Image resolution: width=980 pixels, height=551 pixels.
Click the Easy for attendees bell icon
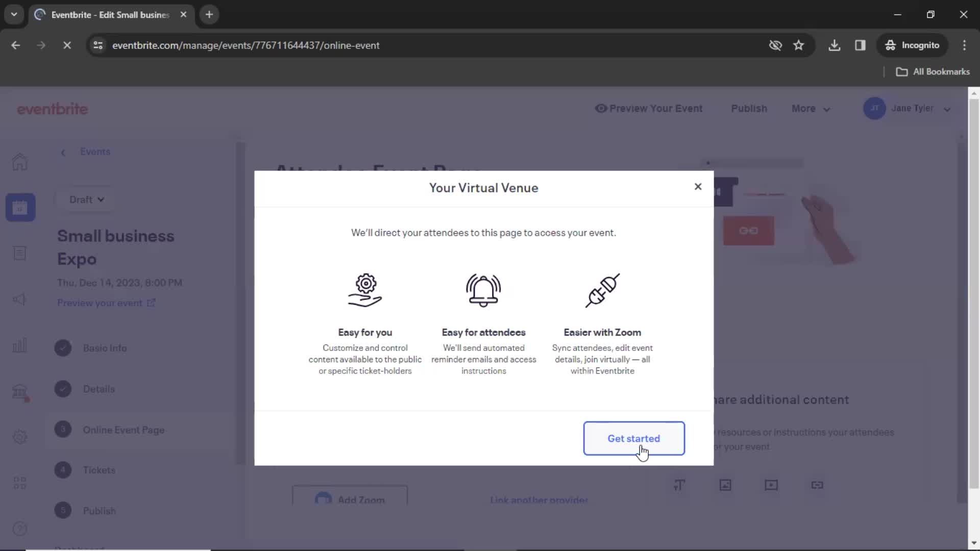[x=483, y=290]
